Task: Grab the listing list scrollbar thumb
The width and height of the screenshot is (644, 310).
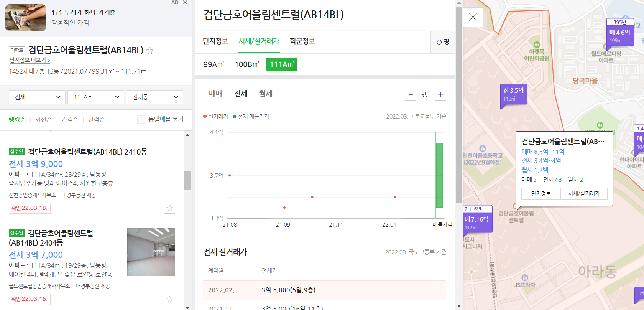Action: [x=187, y=180]
